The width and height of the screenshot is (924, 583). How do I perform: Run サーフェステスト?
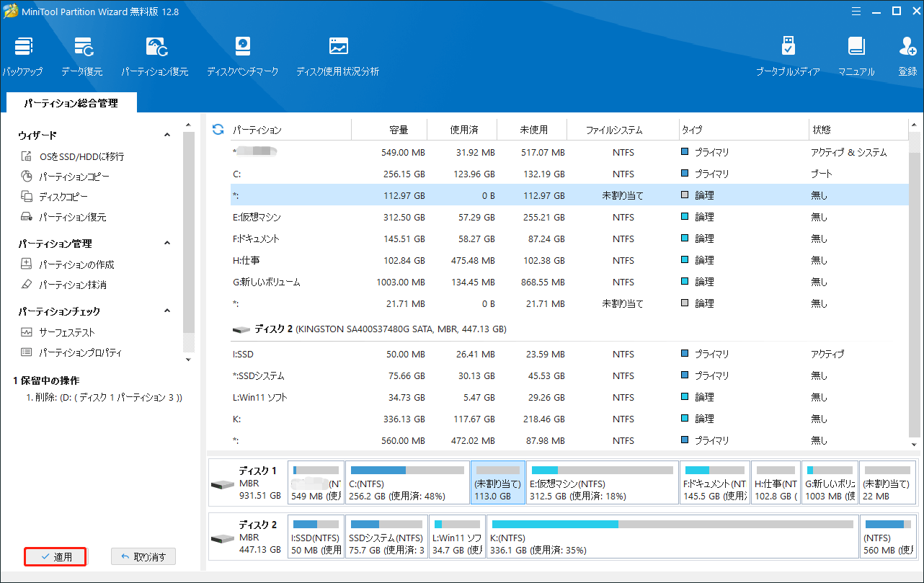(58, 332)
